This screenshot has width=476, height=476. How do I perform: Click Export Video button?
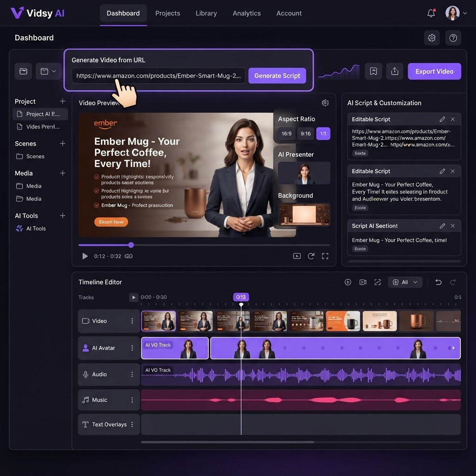coord(434,71)
